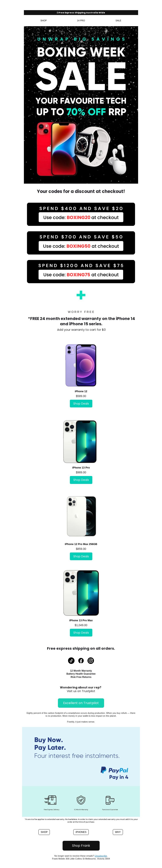Viewport: 162px width, 868px height.
Task: Click the PayPal Pay in 4 logo
Action: point(115,773)
